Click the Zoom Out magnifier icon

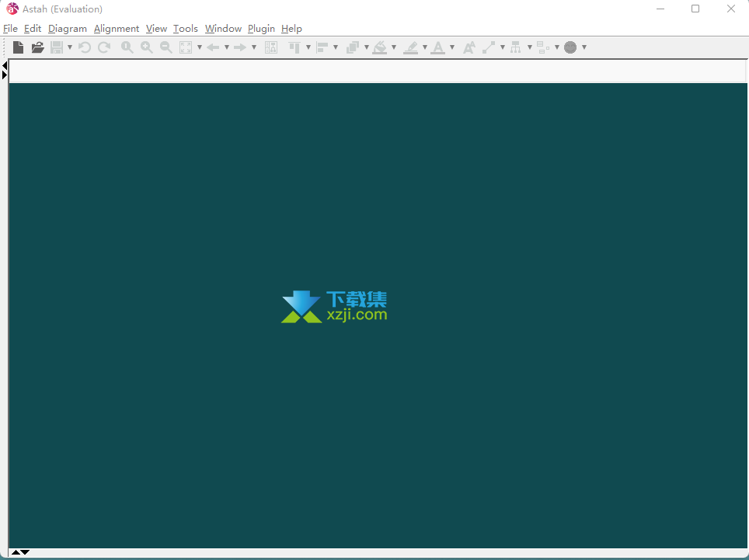pos(165,47)
